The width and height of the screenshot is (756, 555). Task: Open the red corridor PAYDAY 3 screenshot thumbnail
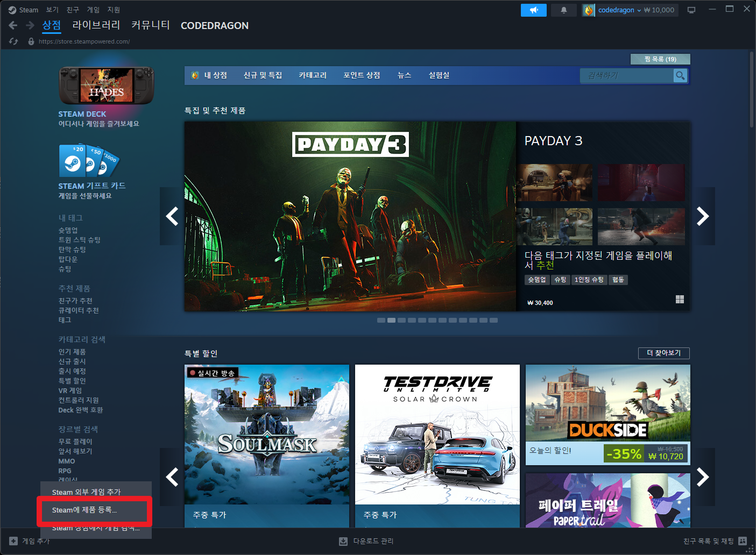coord(641,183)
